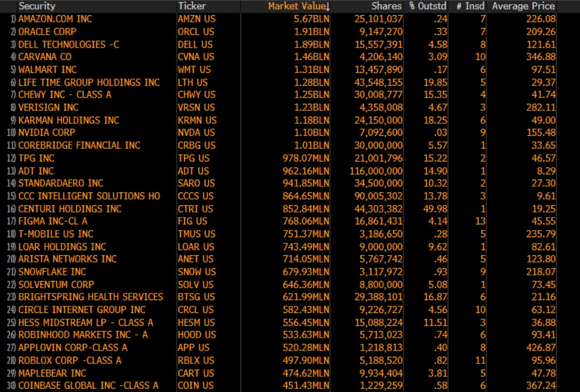This screenshot has height=392, width=580.
Task: Toggle the Market Value sort arrow
Action: coord(328,6)
